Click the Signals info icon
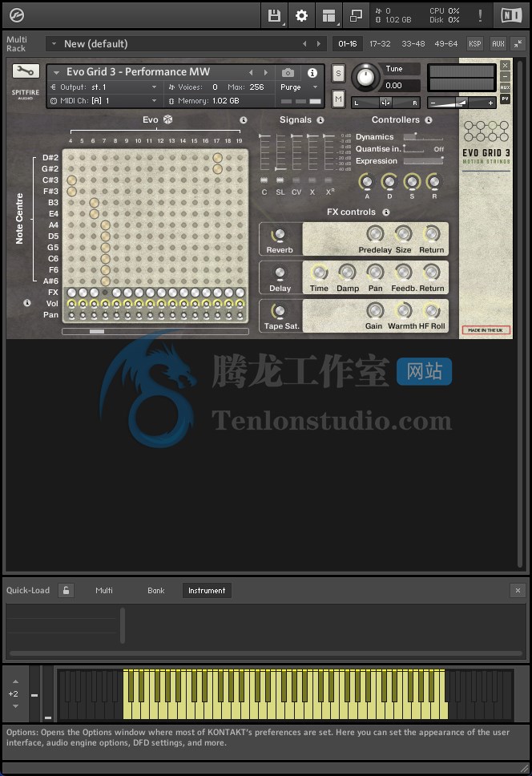The width and height of the screenshot is (532, 776). tap(320, 119)
